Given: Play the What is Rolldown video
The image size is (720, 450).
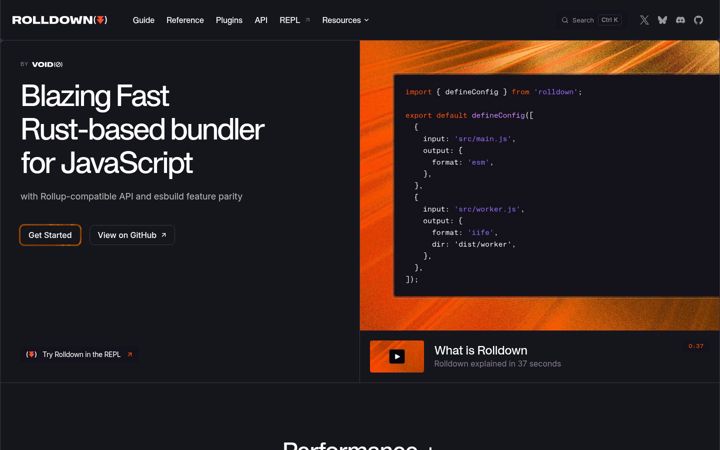Looking at the screenshot, I should (x=397, y=356).
